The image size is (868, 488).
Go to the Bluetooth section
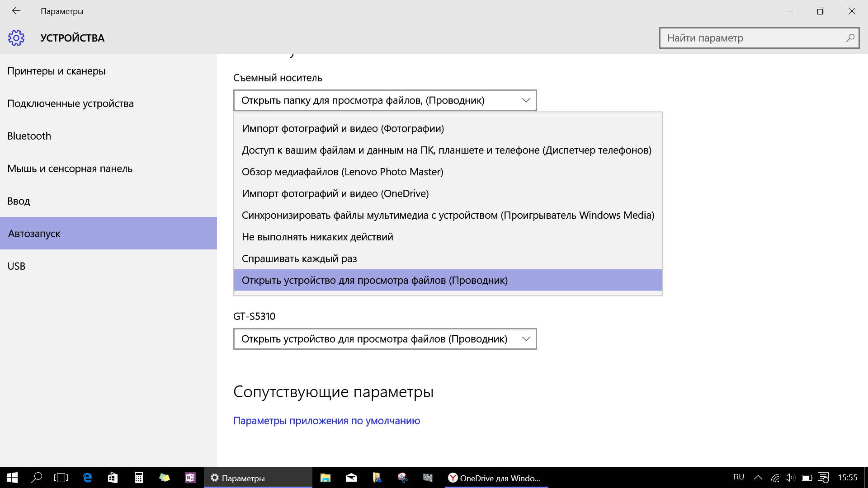click(108, 136)
